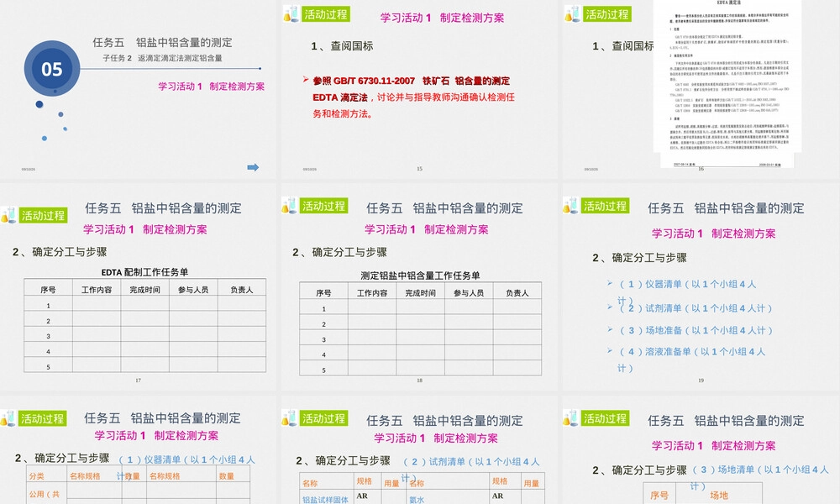The width and height of the screenshot is (840, 504).
Task: Click the red text 参照 GB/T 6730.11-2007 铁矿石 铝含量的测定
Action: pos(412,81)
